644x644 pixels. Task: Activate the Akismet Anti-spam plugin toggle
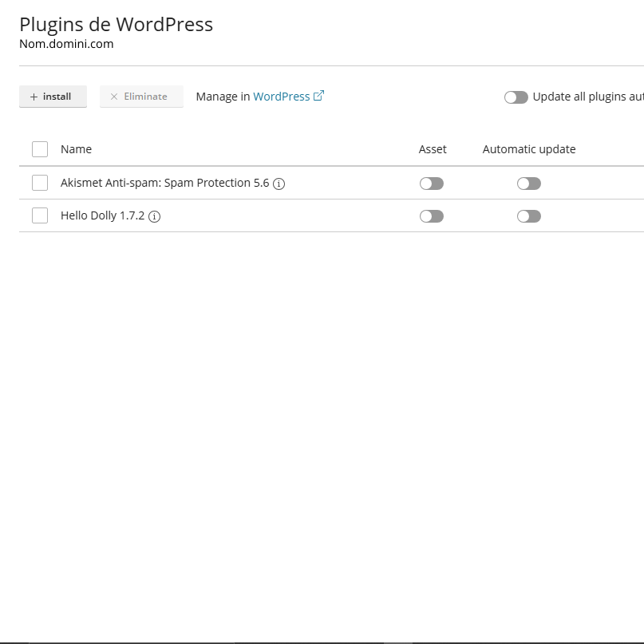[431, 184]
